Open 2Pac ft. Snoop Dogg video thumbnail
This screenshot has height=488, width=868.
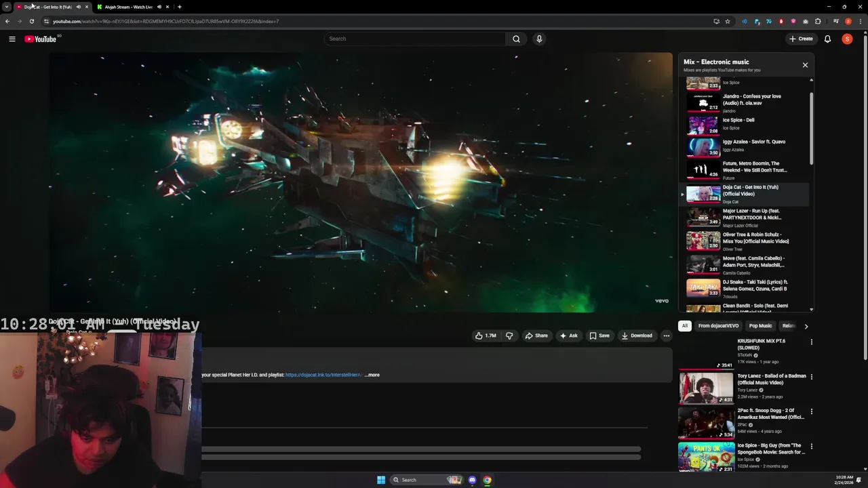(x=706, y=422)
